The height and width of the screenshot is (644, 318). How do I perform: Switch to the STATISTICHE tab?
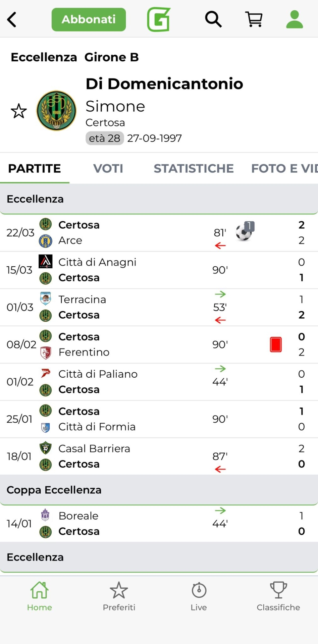[x=194, y=168]
